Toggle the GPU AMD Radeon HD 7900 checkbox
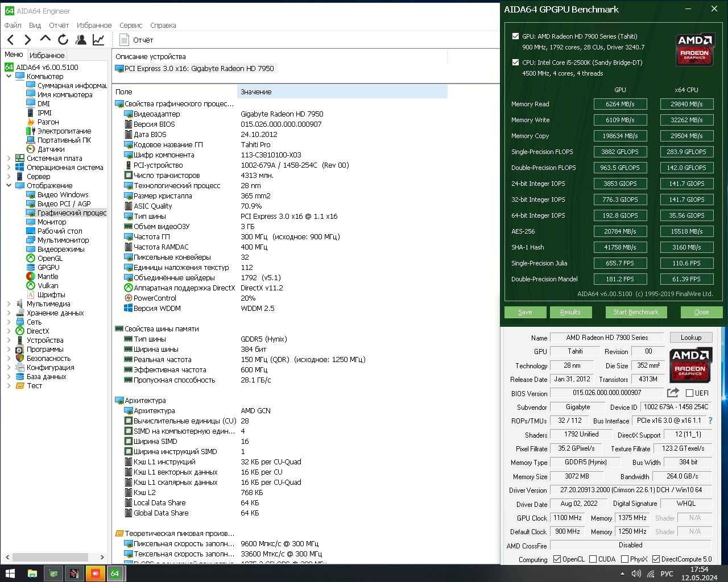Viewport: 728px width, 582px height. click(x=515, y=36)
